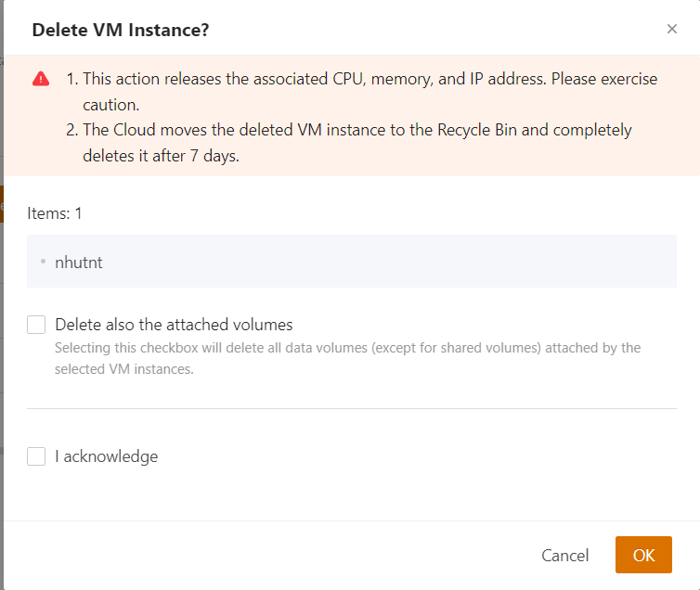Click the bullet dot beside nhutnt
The image size is (700, 590).
point(43,262)
